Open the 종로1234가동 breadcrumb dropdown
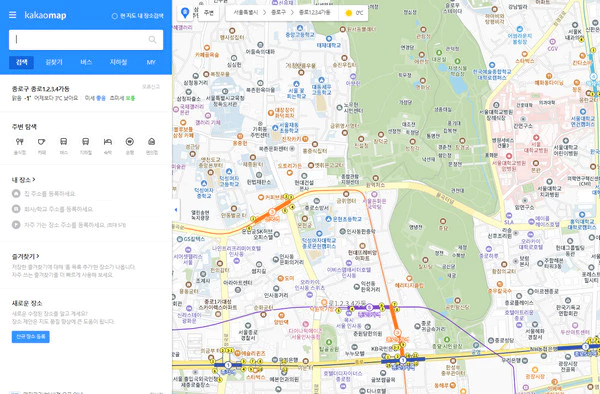 pos(314,13)
